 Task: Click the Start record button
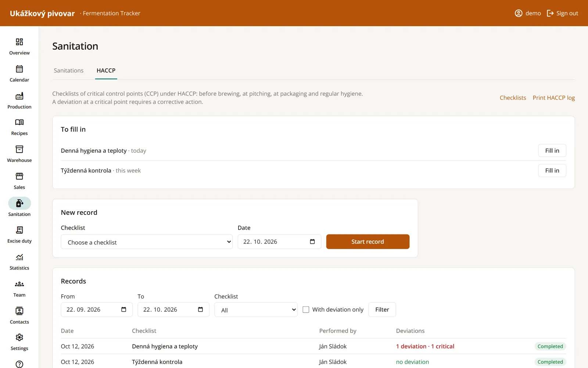tap(367, 242)
